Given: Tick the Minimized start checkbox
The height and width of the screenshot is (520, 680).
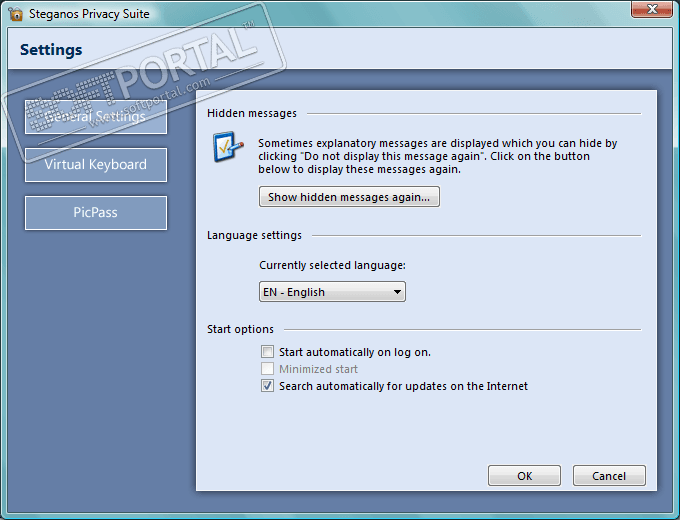Looking at the screenshot, I should (x=267, y=369).
